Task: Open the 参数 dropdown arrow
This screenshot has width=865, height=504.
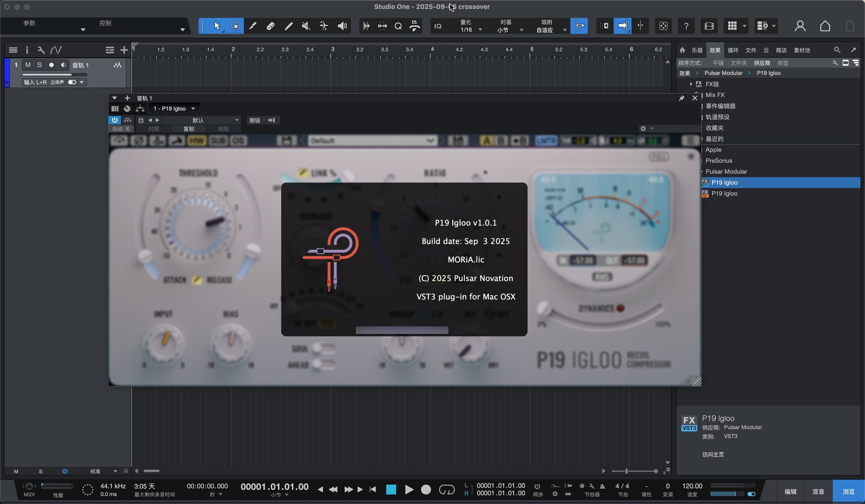Action: coord(83,30)
